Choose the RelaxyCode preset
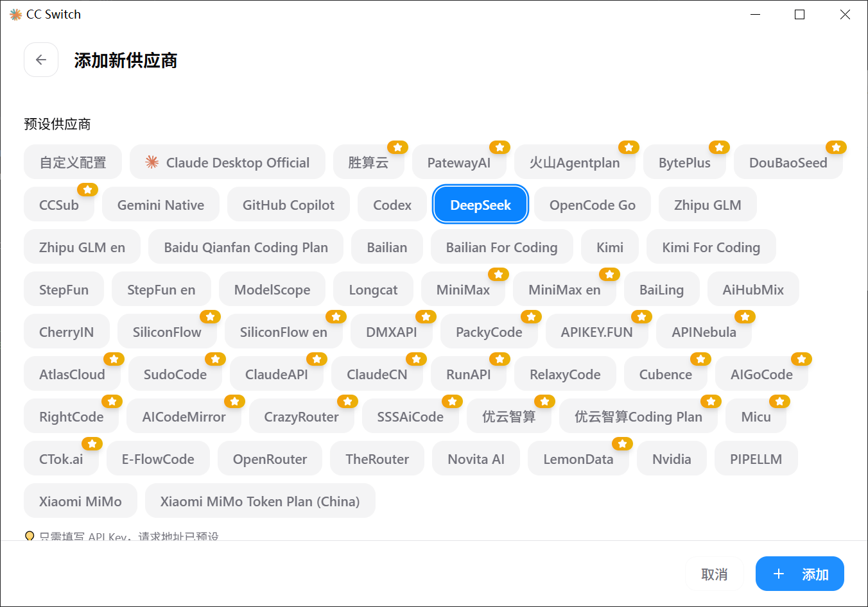This screenshot has width=868, height=607. (565, 374)
